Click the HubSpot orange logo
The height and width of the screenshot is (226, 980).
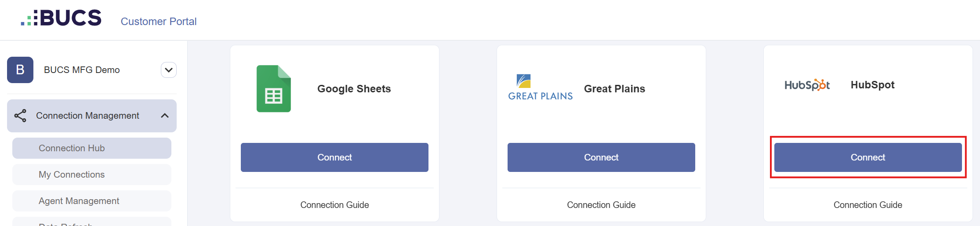point(807,85)
